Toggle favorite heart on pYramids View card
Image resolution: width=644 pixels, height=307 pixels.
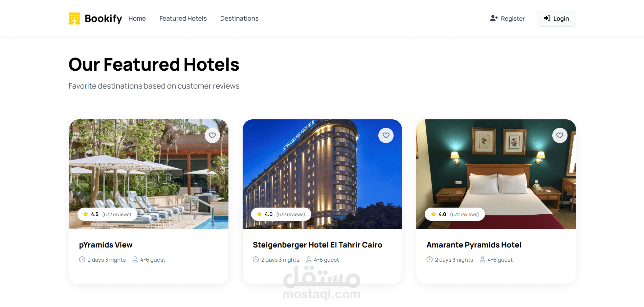pyautogui.click(x=212, y=136)
